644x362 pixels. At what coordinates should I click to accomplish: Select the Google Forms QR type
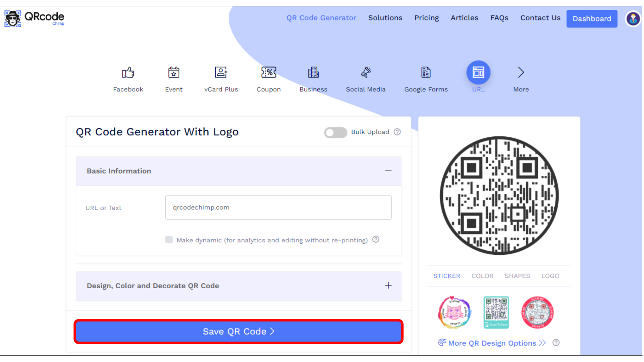(426, 79)
